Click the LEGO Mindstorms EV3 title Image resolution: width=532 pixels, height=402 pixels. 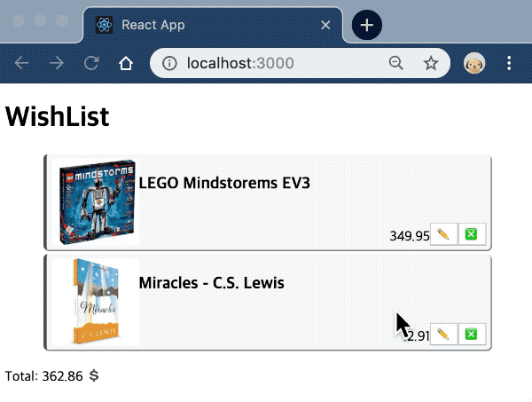point(224,184)
